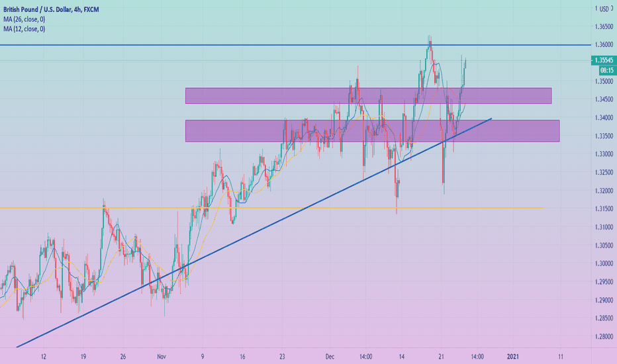This screenshot has height=364, width=617.
Task: Click the 1.33000 price axis label
Action: coord(604,154)
